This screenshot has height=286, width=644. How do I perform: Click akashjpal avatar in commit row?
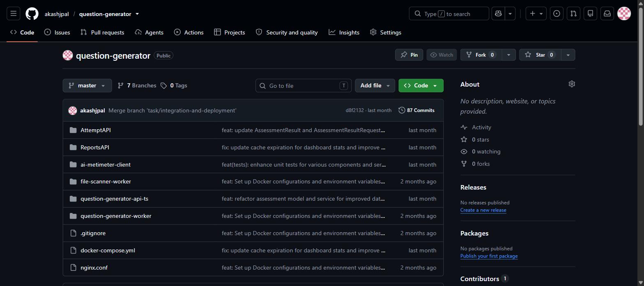(x=73, y=110)
